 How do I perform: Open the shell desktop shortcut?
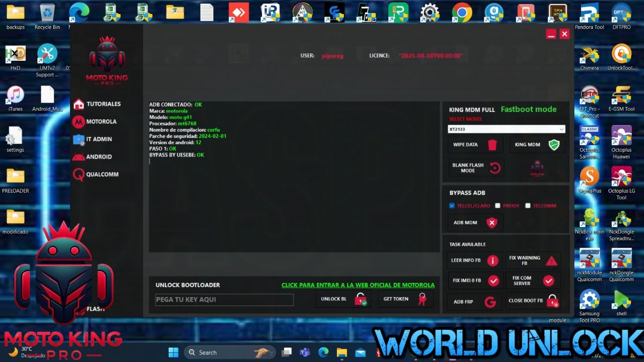click(x=621, y=303)
